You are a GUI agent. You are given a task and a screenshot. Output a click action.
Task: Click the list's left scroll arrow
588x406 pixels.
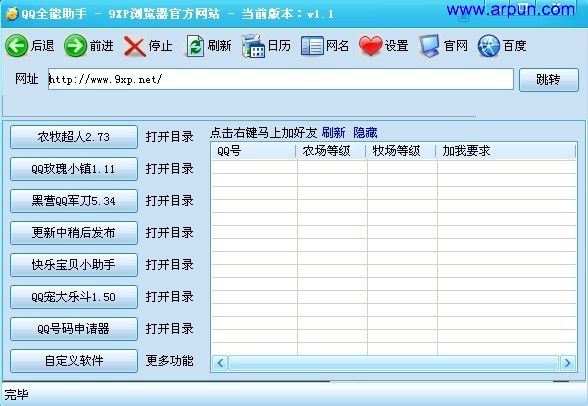click(x=220, y=363)
